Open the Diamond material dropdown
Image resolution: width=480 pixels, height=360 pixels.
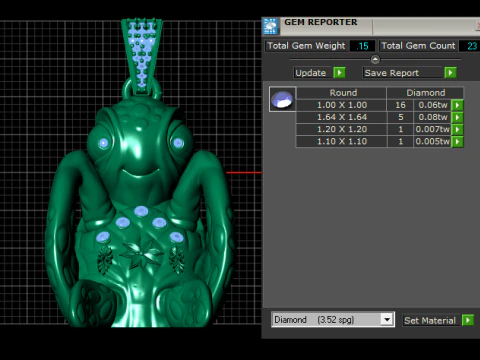coord(387,320)
